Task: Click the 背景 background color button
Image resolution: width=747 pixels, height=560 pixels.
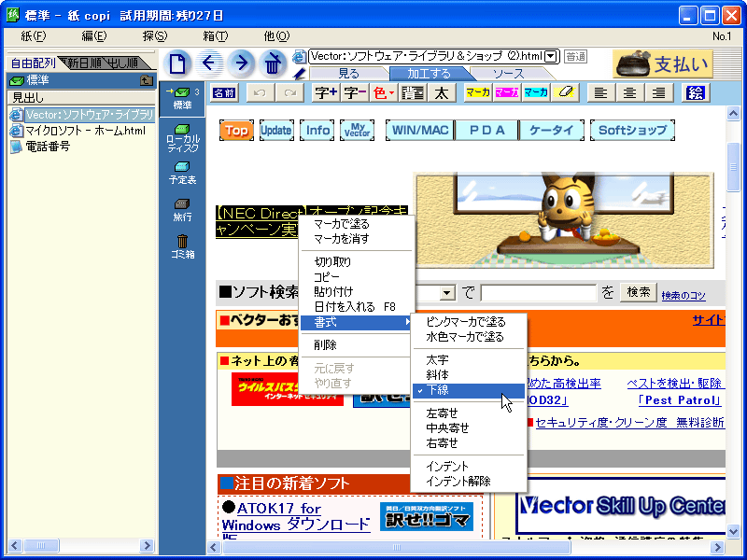Action: point(413,92)
